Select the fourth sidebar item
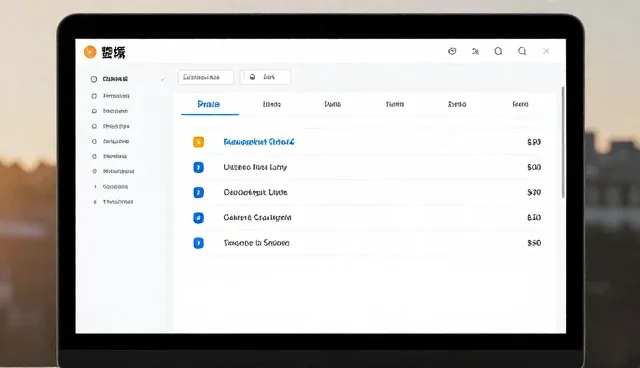The height and width of the screenshot is (368, 640). [116, 126]
